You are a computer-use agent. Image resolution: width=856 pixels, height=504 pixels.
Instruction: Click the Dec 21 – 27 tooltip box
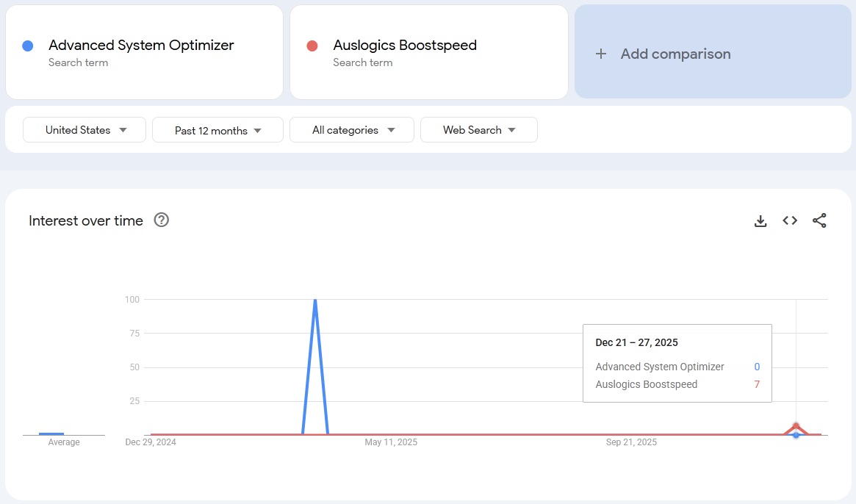tap(677, 362)
